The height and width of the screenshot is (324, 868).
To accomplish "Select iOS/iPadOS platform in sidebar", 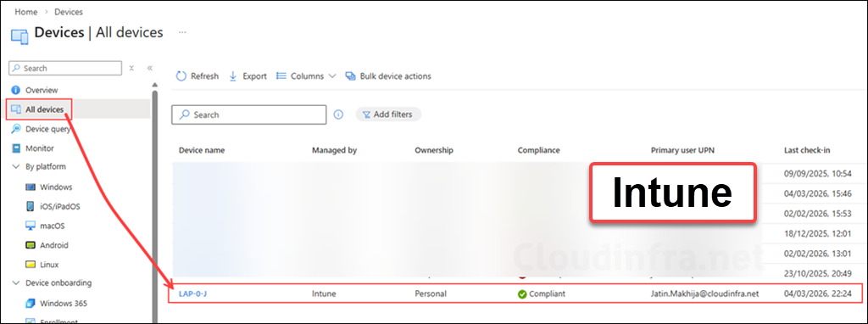I will (x=61, y=207).
